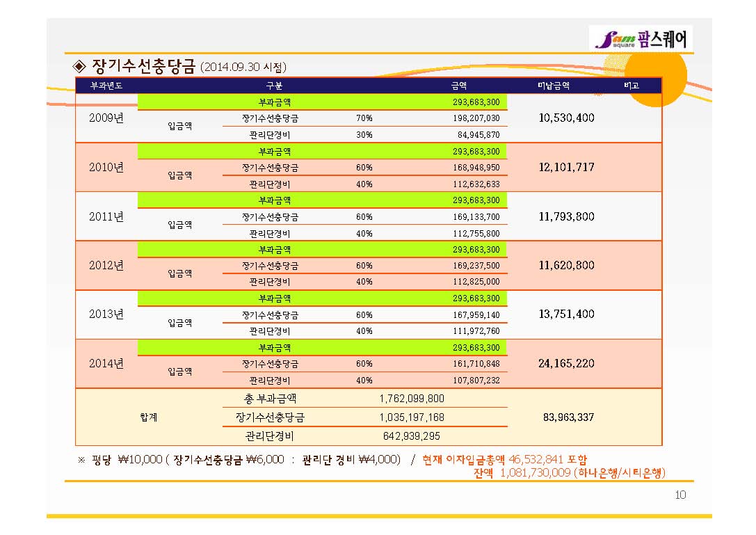Select the unpaid amount 12,101,717

point(567,168)
